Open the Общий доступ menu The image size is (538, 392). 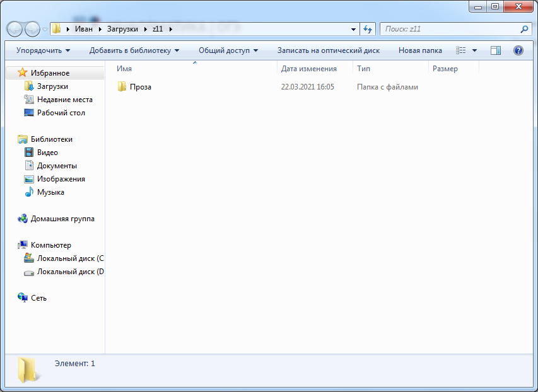(228, 50)
